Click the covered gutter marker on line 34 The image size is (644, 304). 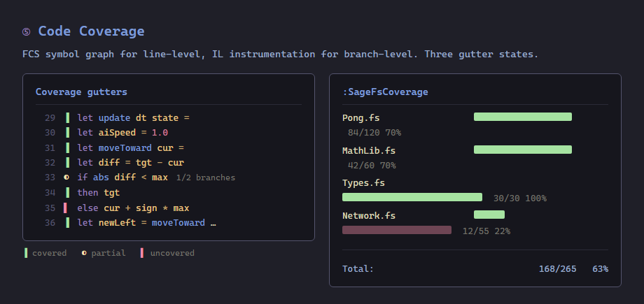point(67,193)
